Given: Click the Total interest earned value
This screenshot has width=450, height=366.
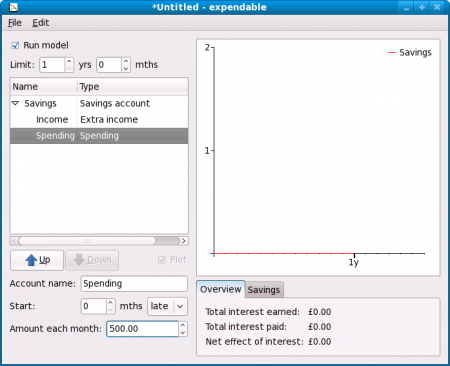Looking at the screenshot, I should click(319, 312).
